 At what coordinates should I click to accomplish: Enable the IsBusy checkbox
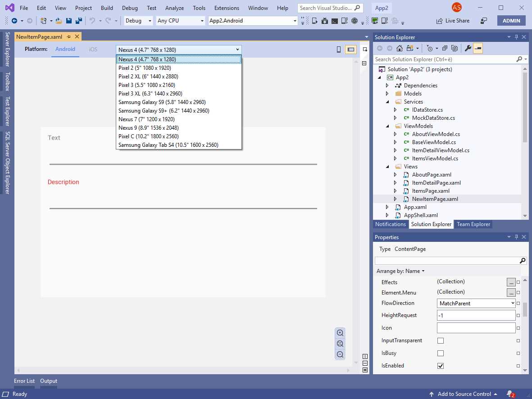tap(440, 353)
